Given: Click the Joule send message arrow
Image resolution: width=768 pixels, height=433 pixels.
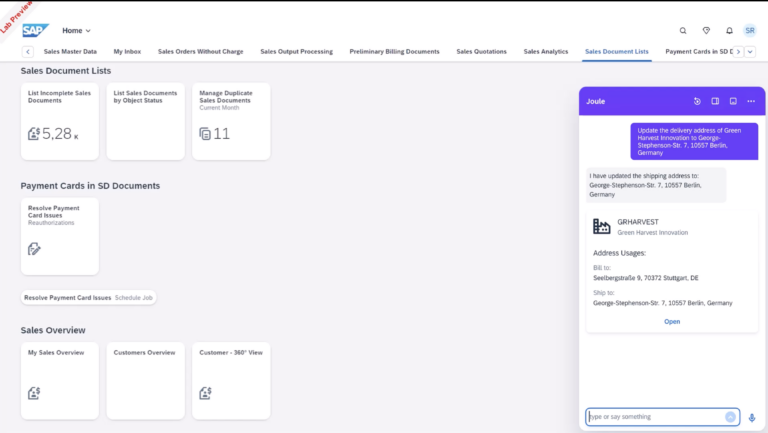Looking at the screenshot, I should (731, 417).
